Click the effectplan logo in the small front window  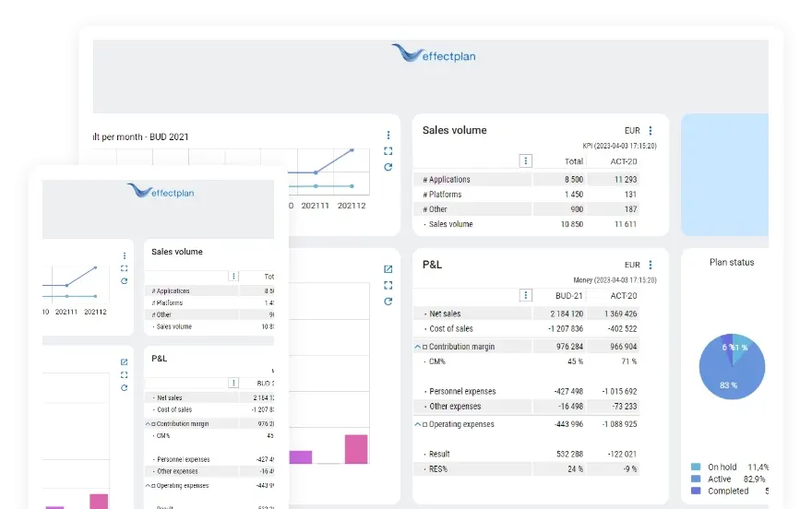tap(161, 191)
